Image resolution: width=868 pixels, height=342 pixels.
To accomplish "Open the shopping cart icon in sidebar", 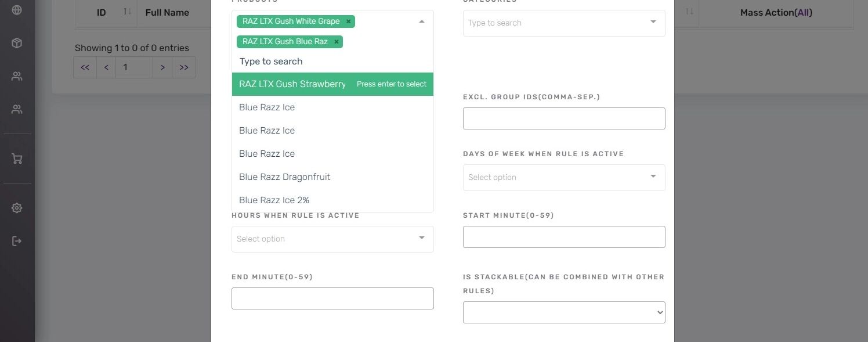I will click(17, 159).
